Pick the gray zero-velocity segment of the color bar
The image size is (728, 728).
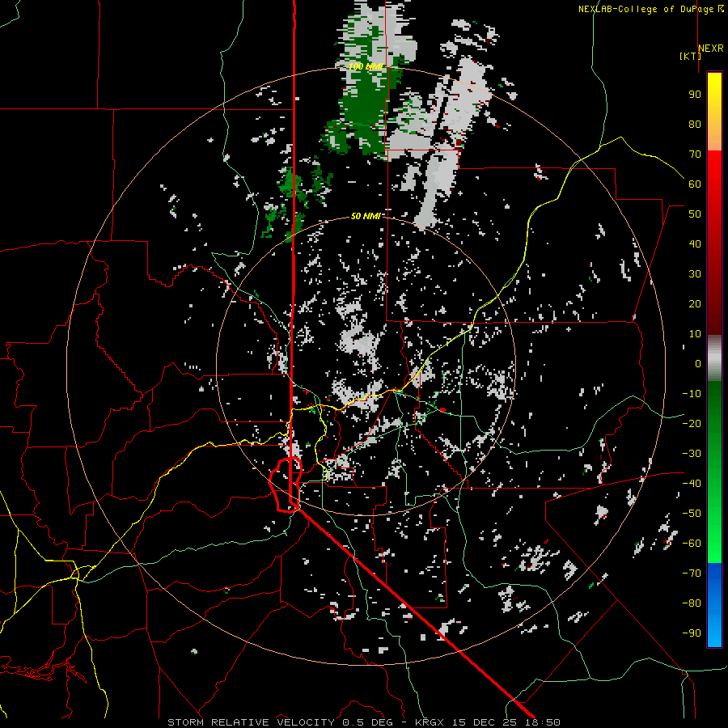tap(714, 358)
